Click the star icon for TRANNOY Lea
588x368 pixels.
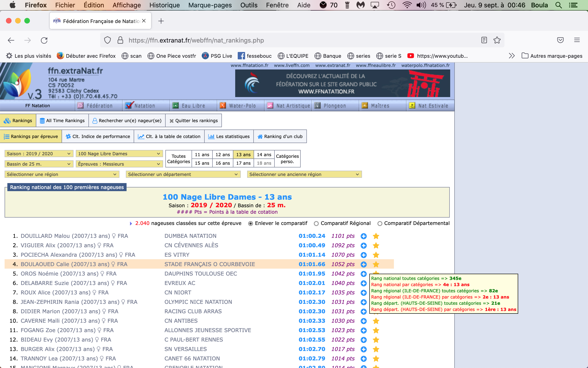click(x=376, y=359)
